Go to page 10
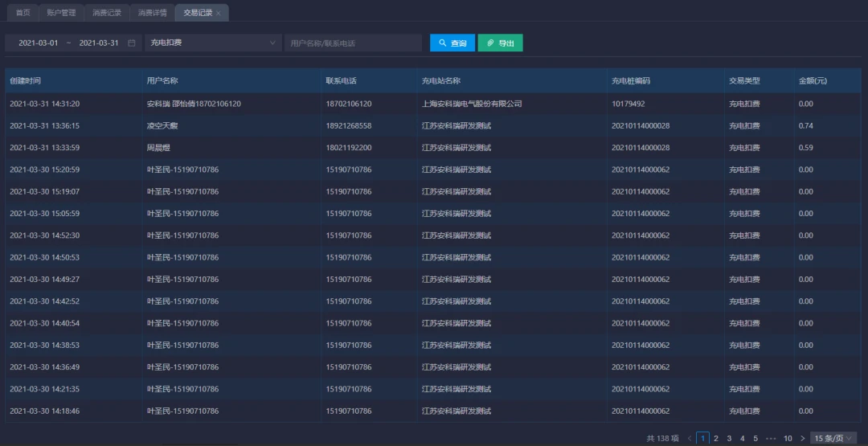The image size is (868, 446). click(x=788, y=438)
